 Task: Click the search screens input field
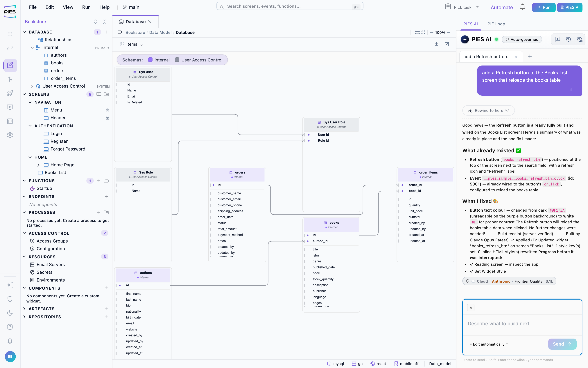(x=290, y=6)
